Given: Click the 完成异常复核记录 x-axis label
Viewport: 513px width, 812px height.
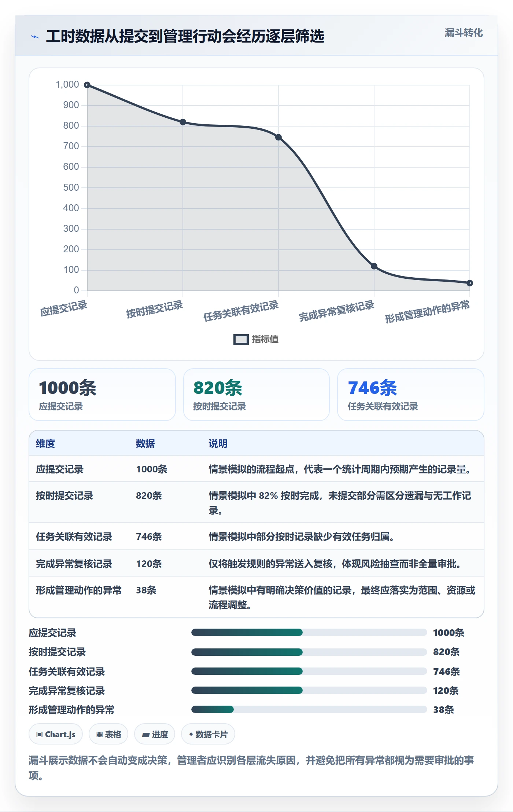Looking at the screenshot, I should [x=336, y=311].
